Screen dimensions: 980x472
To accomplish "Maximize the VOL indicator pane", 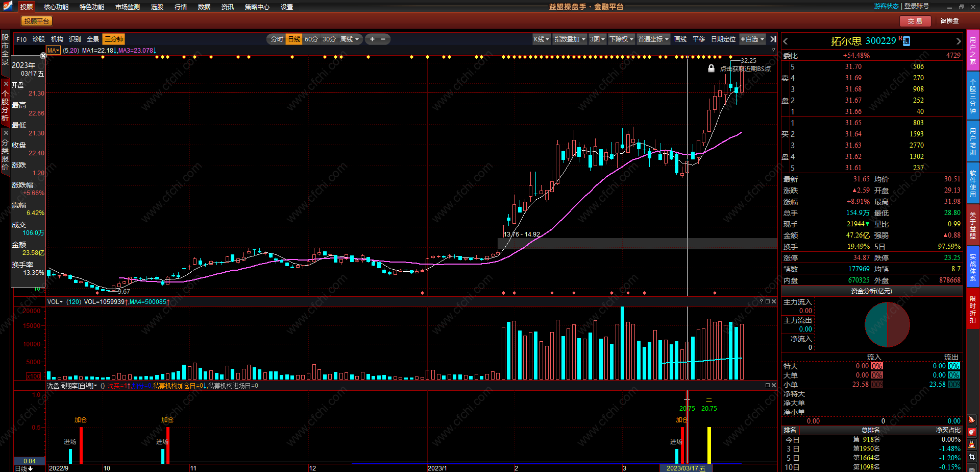I will point(768,301).
